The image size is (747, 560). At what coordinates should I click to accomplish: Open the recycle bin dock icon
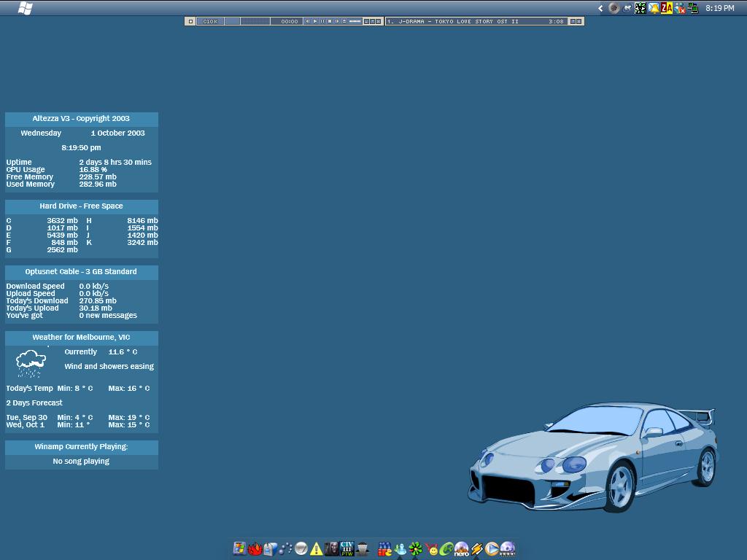(x=363, y=549)
